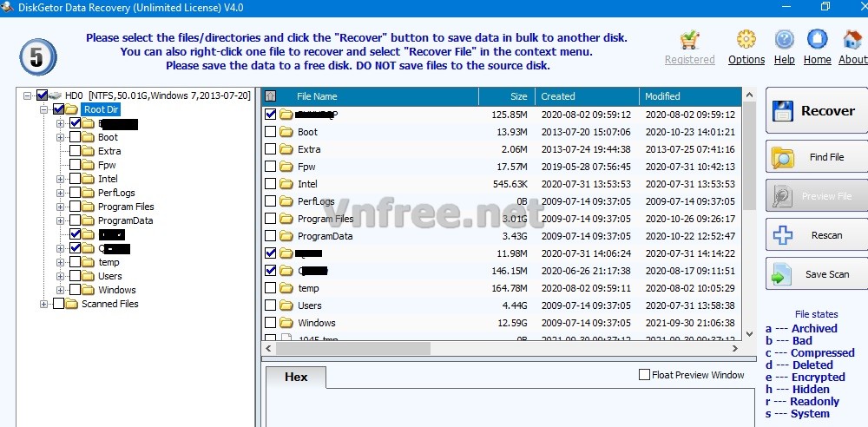Collapse the Root Dir node
The width and height of the screenshot is (868, 427).
pos(43,109)
